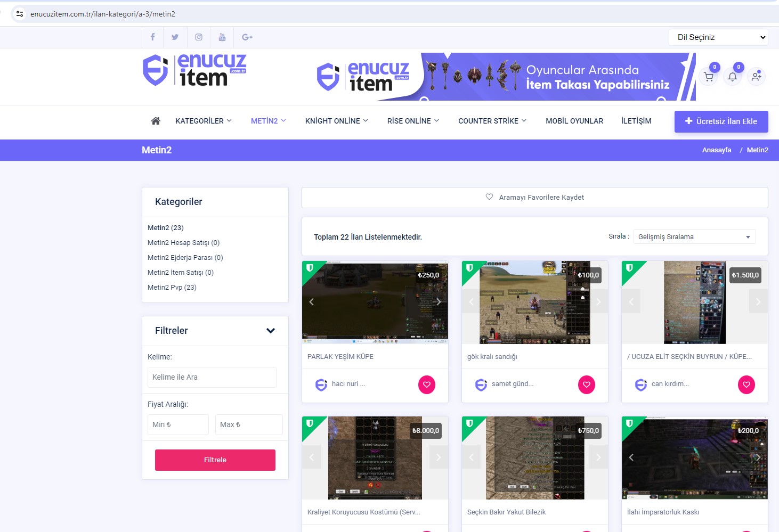Click the browser address bar URL

[103, 14]
